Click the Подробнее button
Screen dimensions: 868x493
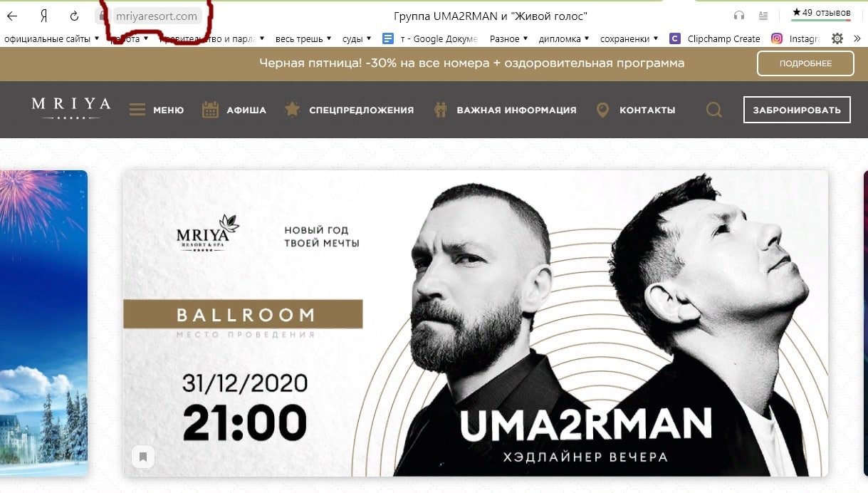pyautogui.click(x=805, y=63)
